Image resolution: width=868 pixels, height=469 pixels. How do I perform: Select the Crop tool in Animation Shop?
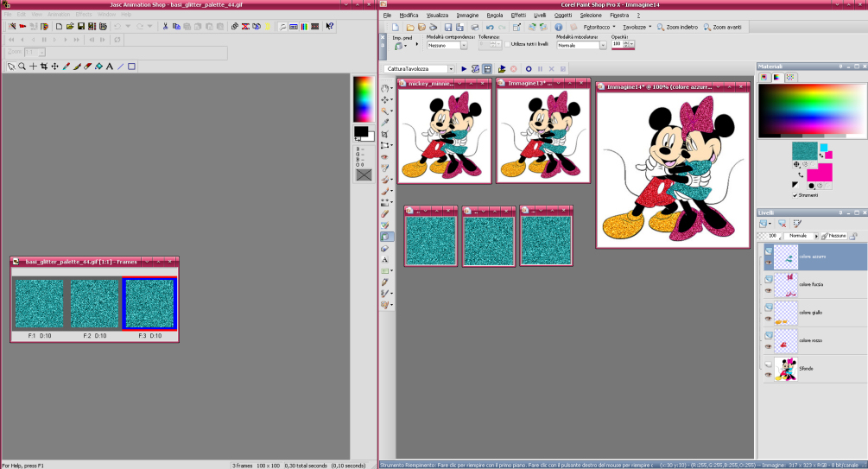(44, 67)
